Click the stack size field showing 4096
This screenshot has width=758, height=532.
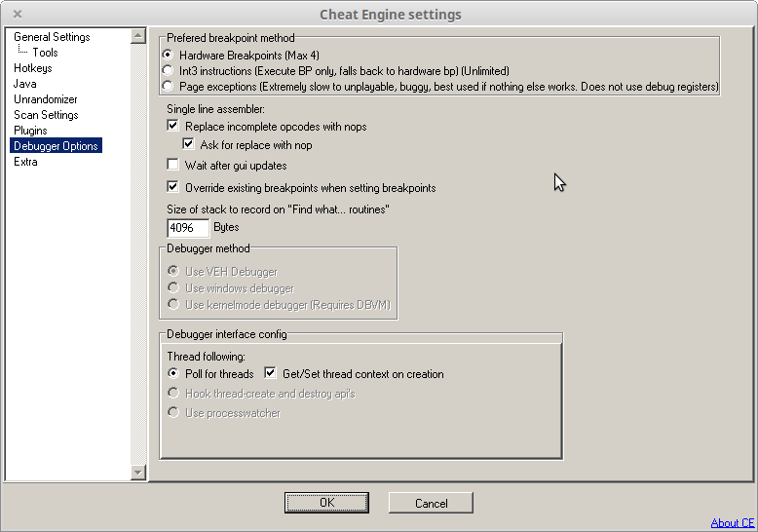click(x=188, y=228)
